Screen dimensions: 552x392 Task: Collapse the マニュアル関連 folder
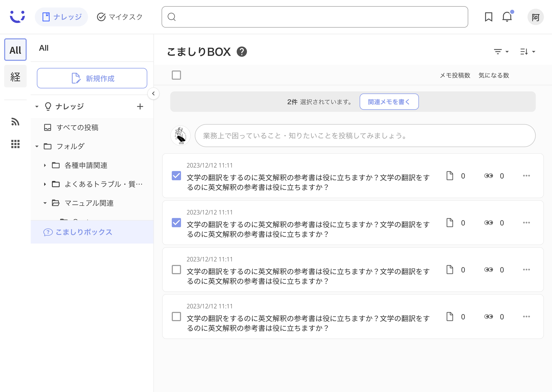tap(45, 203)
